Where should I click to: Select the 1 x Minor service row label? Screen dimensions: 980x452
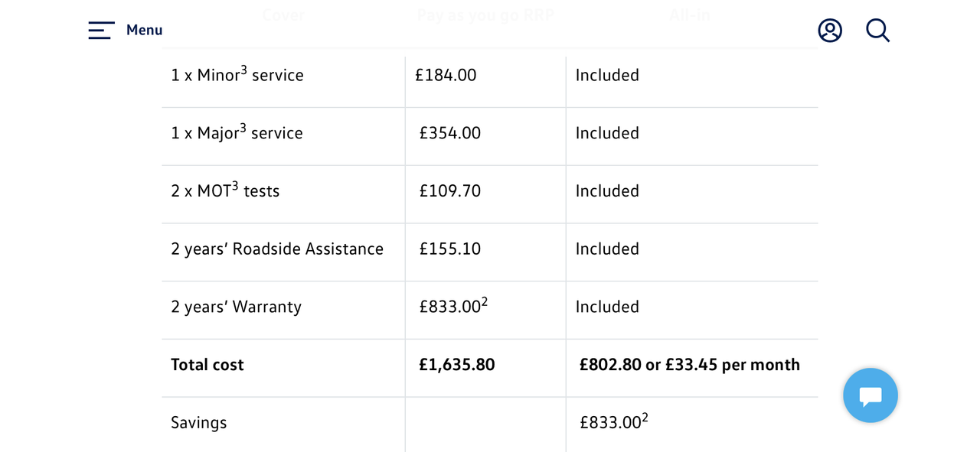237,75
